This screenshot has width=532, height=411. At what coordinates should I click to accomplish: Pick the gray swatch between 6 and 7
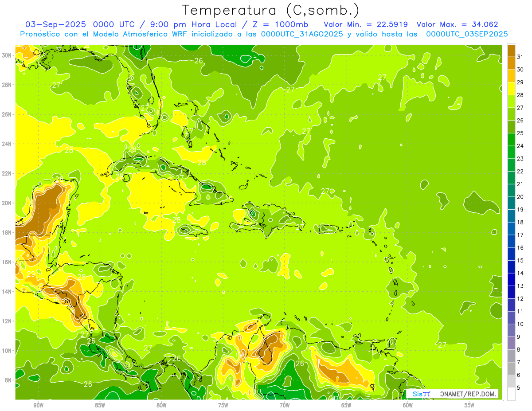click(511, 368)
